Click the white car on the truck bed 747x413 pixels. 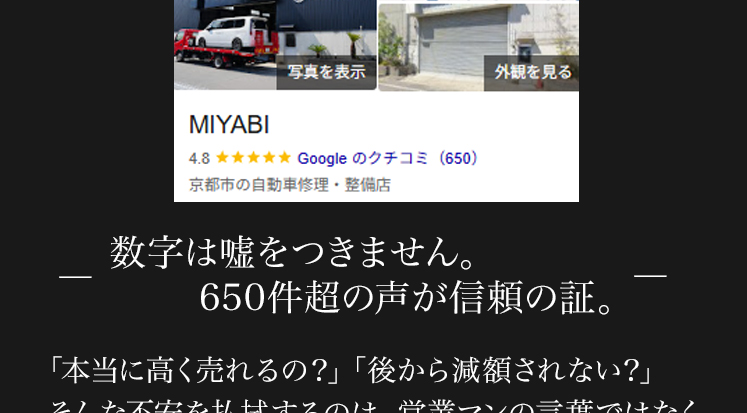(x=233, y=32)
